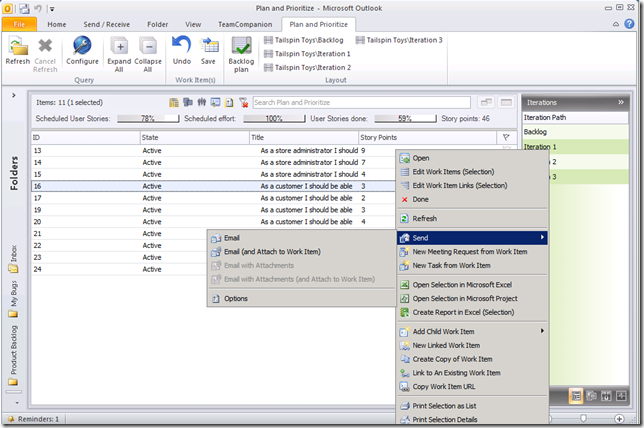Screen dimensions: 644x428
Task: Load the Tailspin Toys\Iteration 2 layout
Action: pos(307,67)
